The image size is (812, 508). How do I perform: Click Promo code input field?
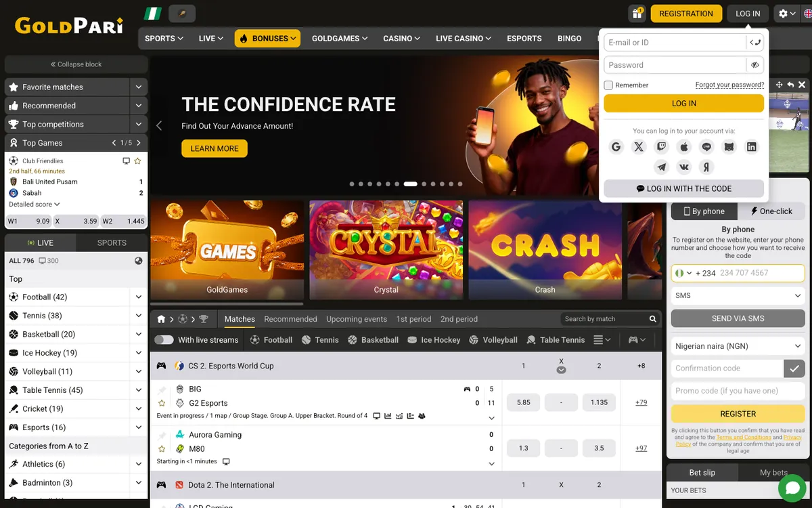click(738, 391)
